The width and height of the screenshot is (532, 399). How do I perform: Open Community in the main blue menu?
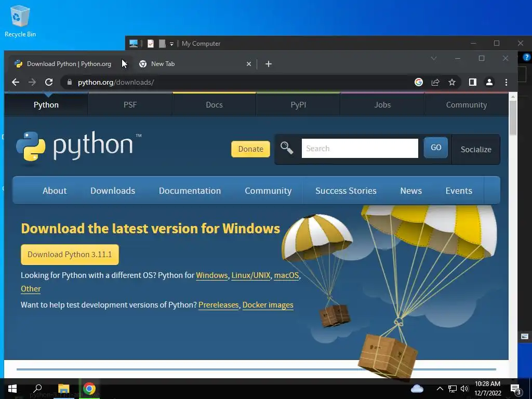tap(268, 191)
